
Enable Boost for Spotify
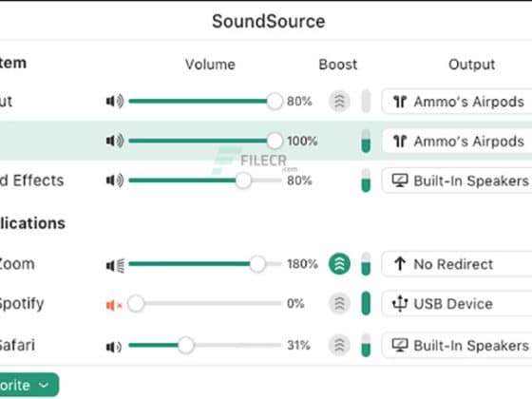pos(339,303)
